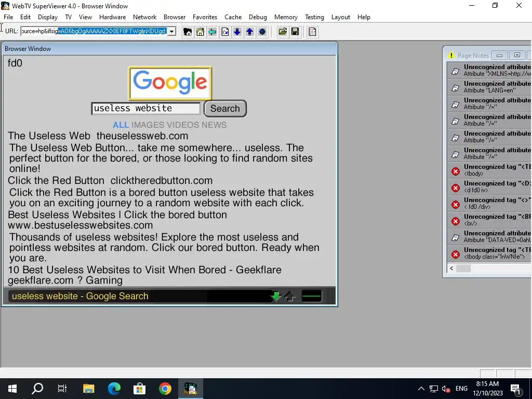
Task: Select note Unrecognized tag <tbody>
Action: (x=489, y=170)
